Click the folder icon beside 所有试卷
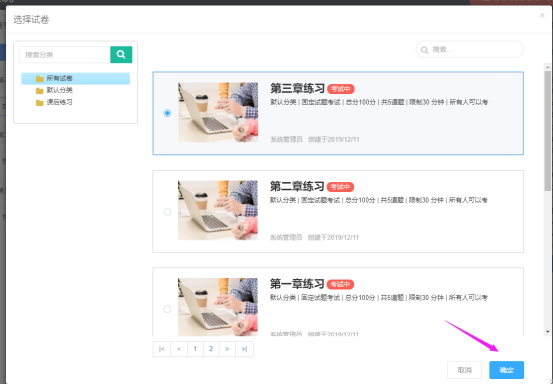The width and height of the screenshot is (553, 384). point(40,79)
